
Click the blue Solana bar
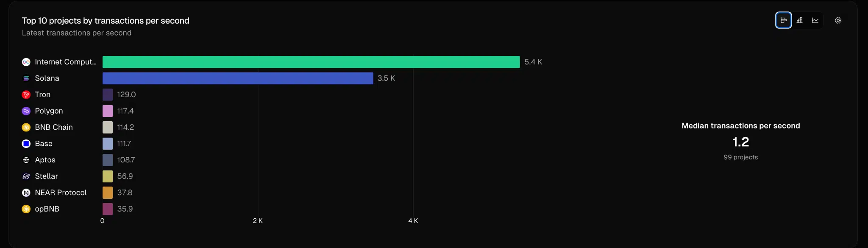pos(237,78)
